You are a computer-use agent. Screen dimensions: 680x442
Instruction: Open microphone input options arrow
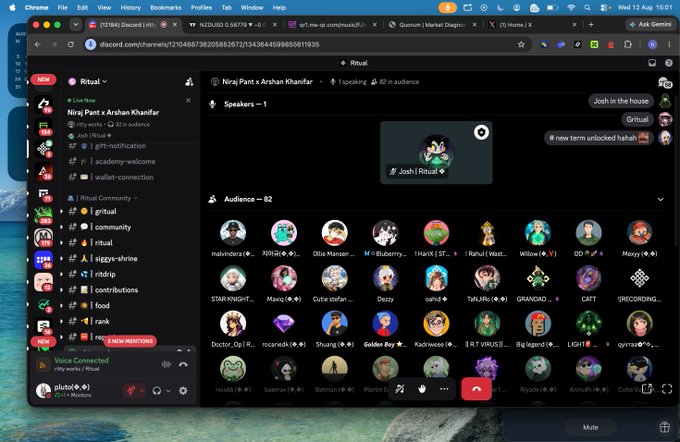coord(142,390)
